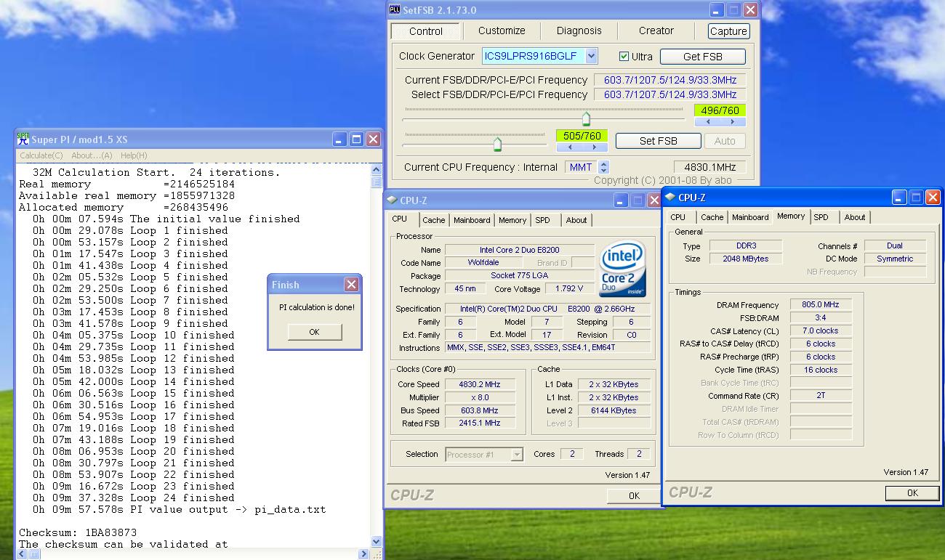
Task: Open About tab in Memory CPU-Z window
Action: 855,217
